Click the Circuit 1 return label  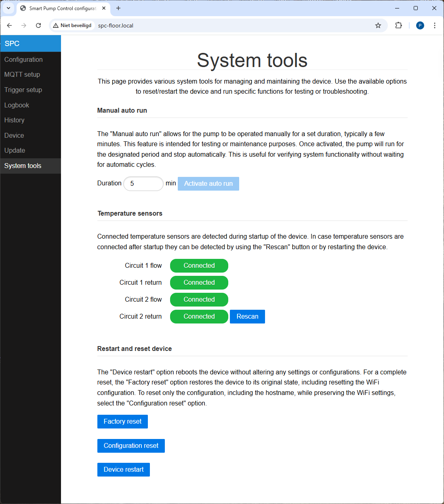pos(141,283)
